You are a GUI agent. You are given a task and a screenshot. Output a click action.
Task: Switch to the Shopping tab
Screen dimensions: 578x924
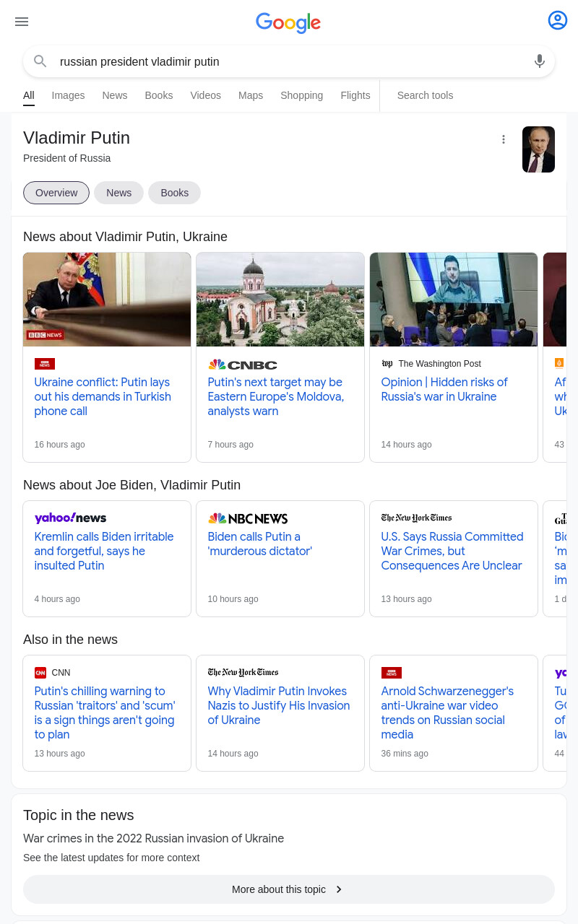(x=302, y=95)
